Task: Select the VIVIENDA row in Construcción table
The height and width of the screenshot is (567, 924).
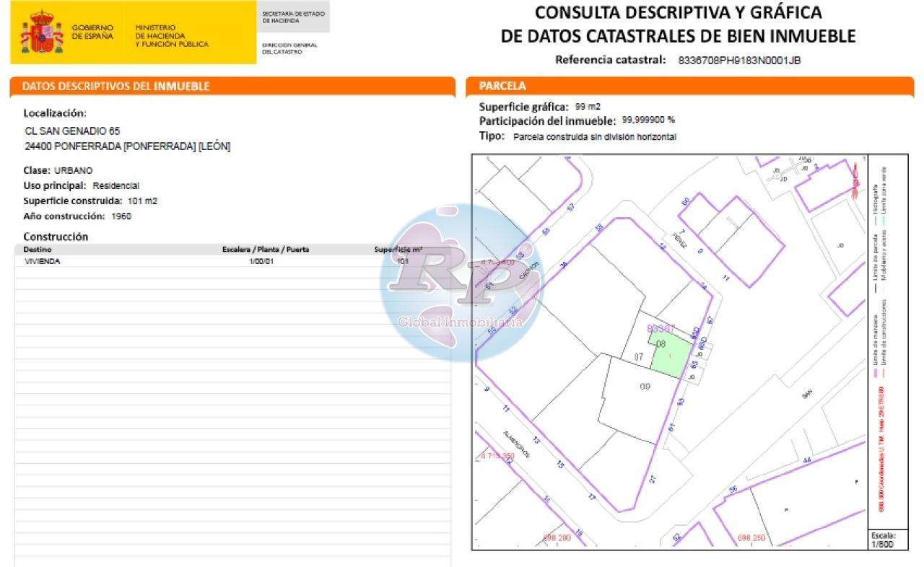Action: (x=43, y=261)
